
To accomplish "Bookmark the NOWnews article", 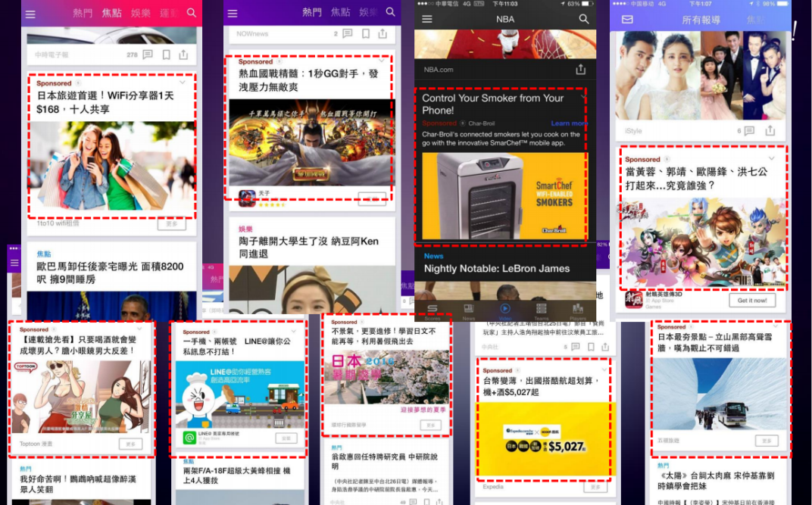I will 365,34.
